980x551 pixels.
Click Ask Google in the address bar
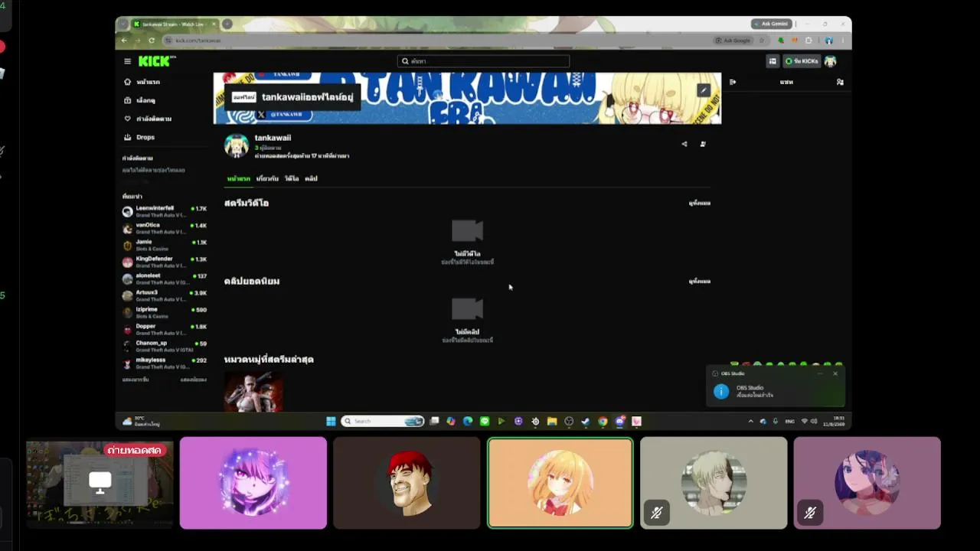click(x=733, y=41)
